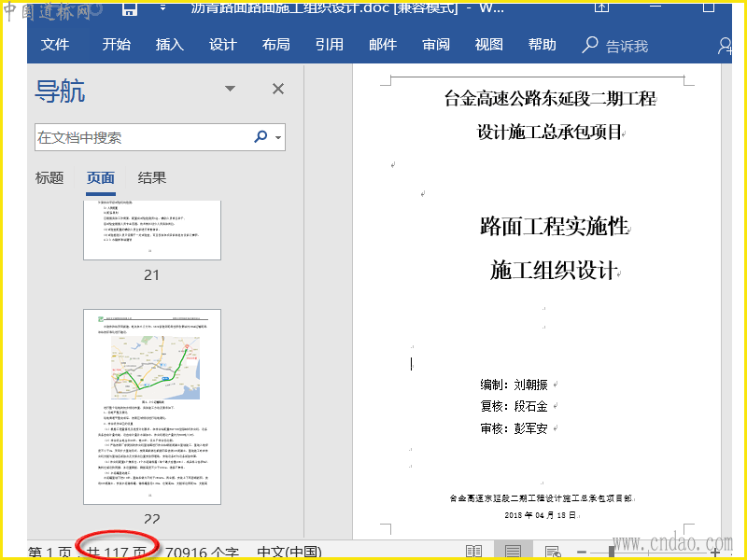The image size is (747, 560).
Task: Switch to Web Layout view icon
Action: (x=553, y=552)
